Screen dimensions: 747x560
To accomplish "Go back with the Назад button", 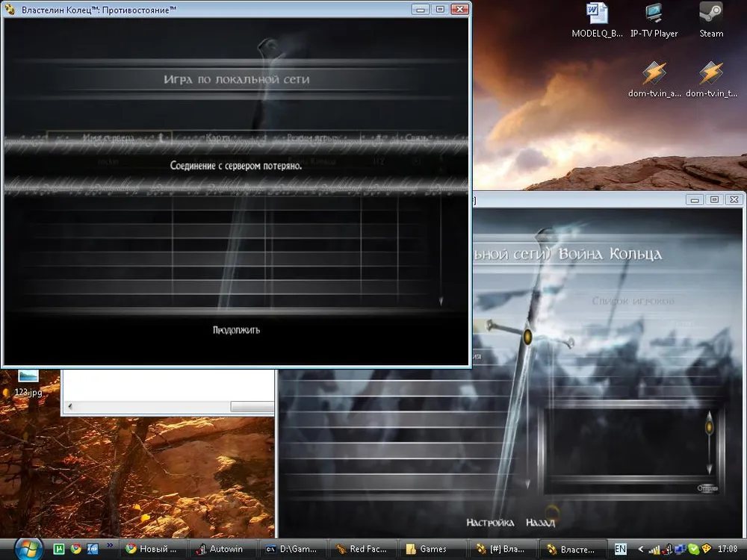I will pyautogui.click(x=539, y=523).
